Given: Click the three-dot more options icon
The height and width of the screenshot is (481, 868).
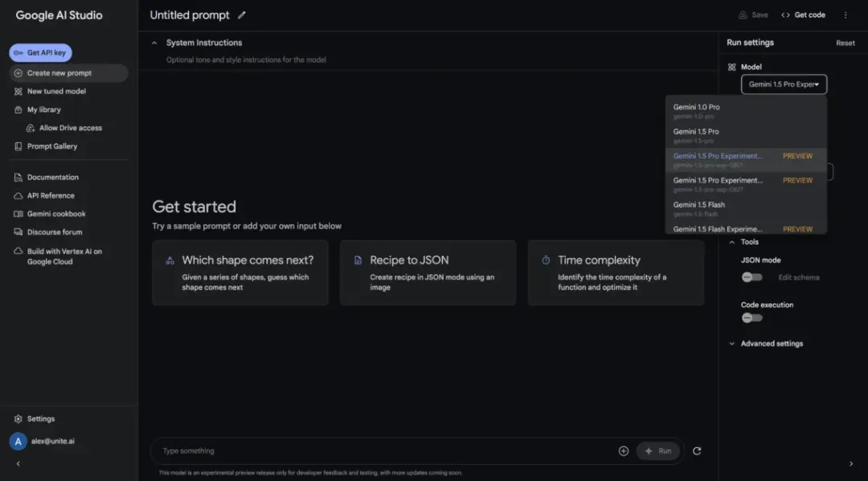Looking at the screenshot, I should 845,15.
